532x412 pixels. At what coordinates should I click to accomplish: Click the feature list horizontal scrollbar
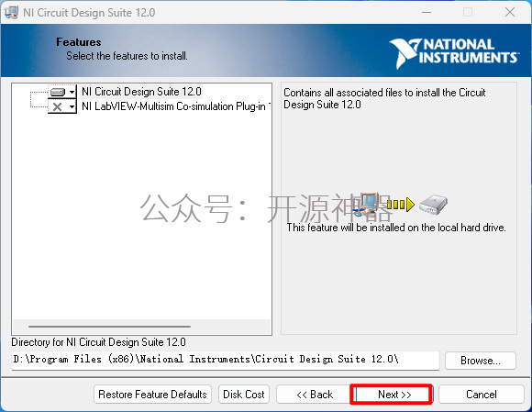point(109,327)
